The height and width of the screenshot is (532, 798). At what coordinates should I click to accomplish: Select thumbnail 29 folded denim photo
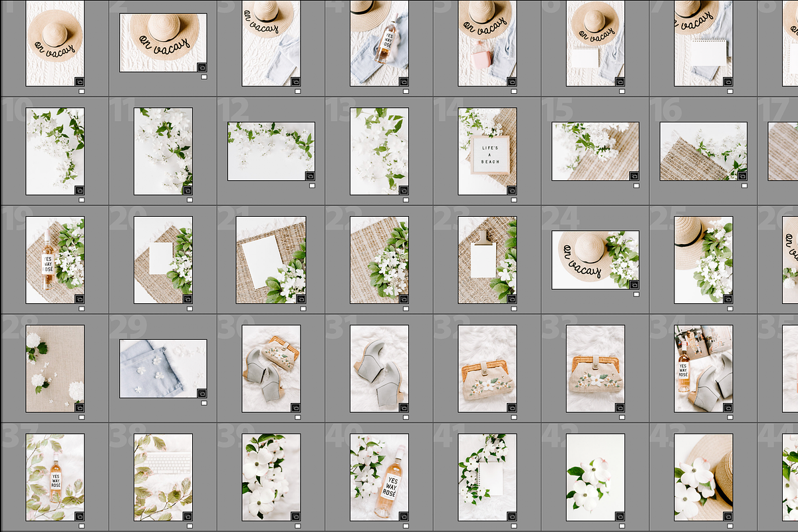pos(163,368)
